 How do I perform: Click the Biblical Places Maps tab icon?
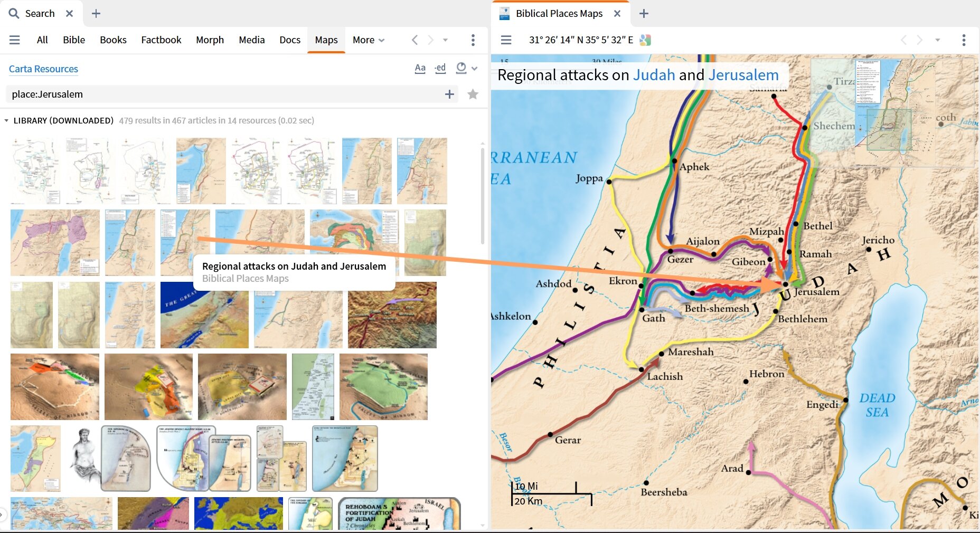[504, 14]
